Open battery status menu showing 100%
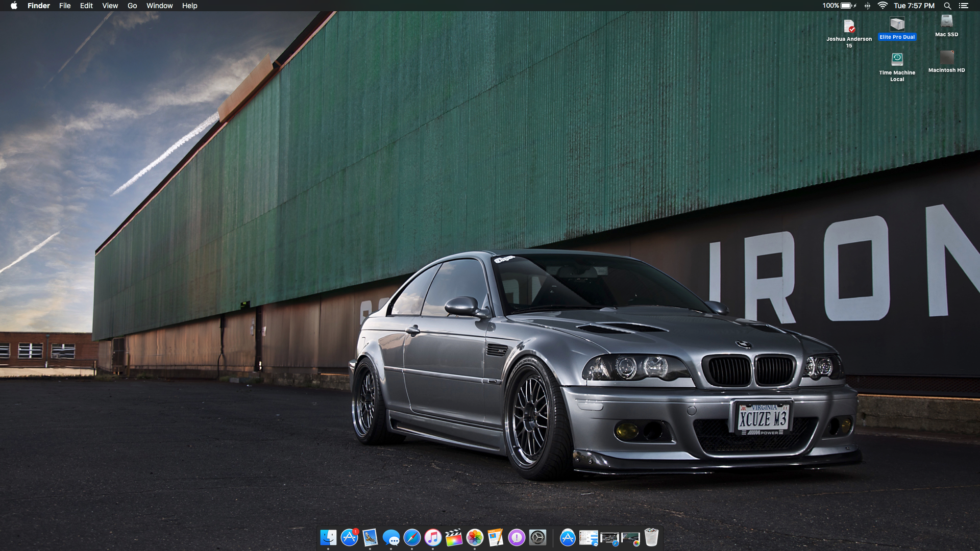This screenshot has height=551, width=980. pyautogui.click(x=839, y=6)
